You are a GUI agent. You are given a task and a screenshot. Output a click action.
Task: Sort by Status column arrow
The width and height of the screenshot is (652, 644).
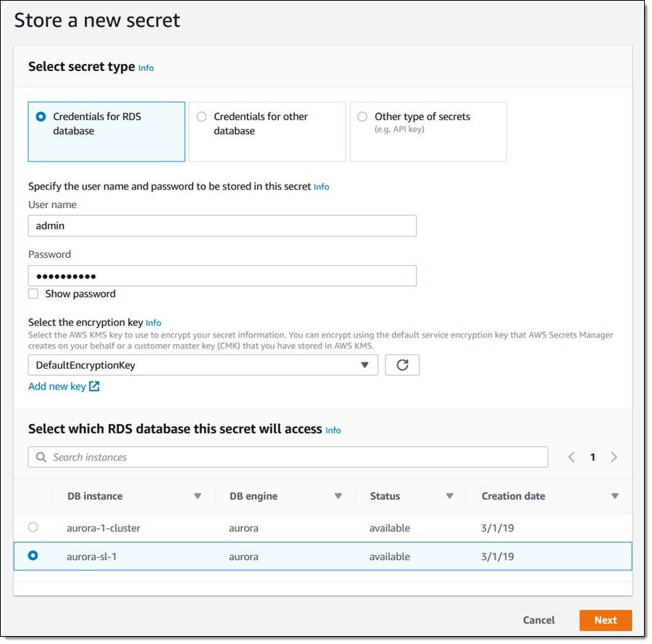(x=449, y=496)
